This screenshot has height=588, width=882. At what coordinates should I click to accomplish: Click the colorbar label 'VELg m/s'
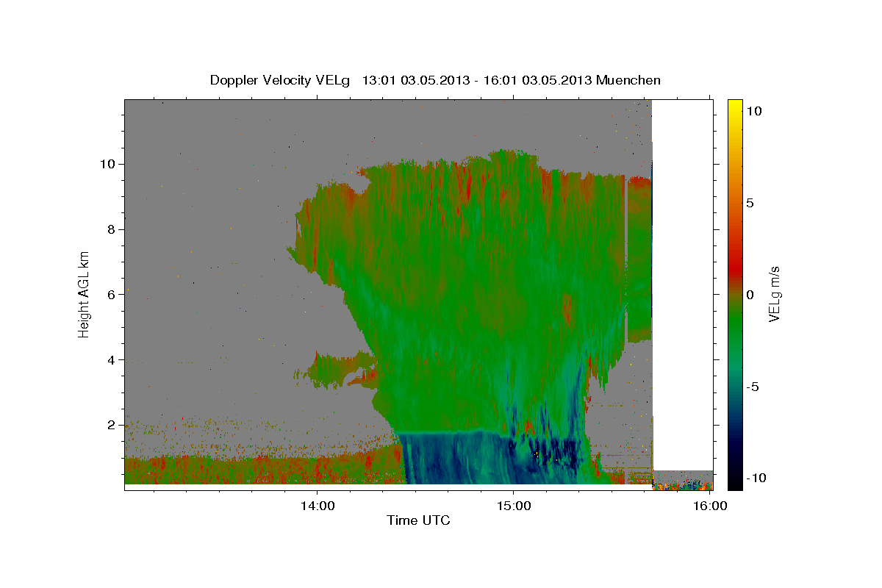774,294
